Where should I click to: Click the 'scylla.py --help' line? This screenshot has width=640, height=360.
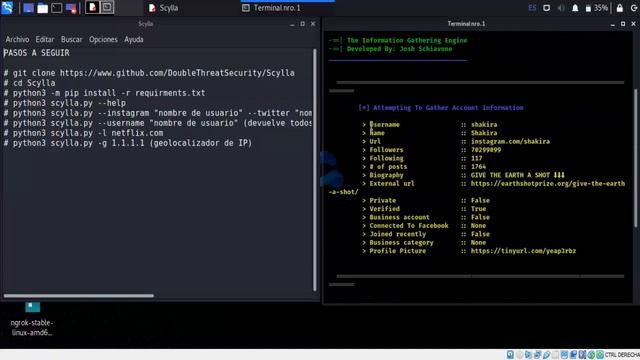pos(64,103)
